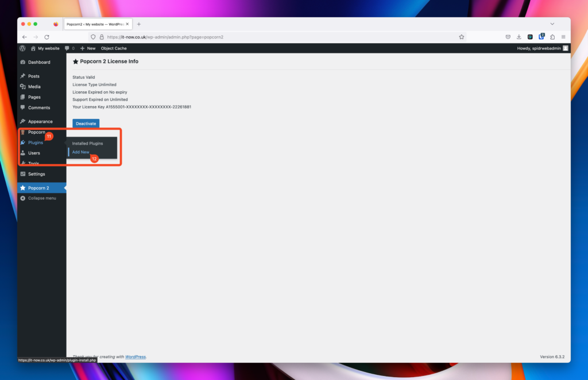Click the Settings sliders icon

(x=23, y=174)
